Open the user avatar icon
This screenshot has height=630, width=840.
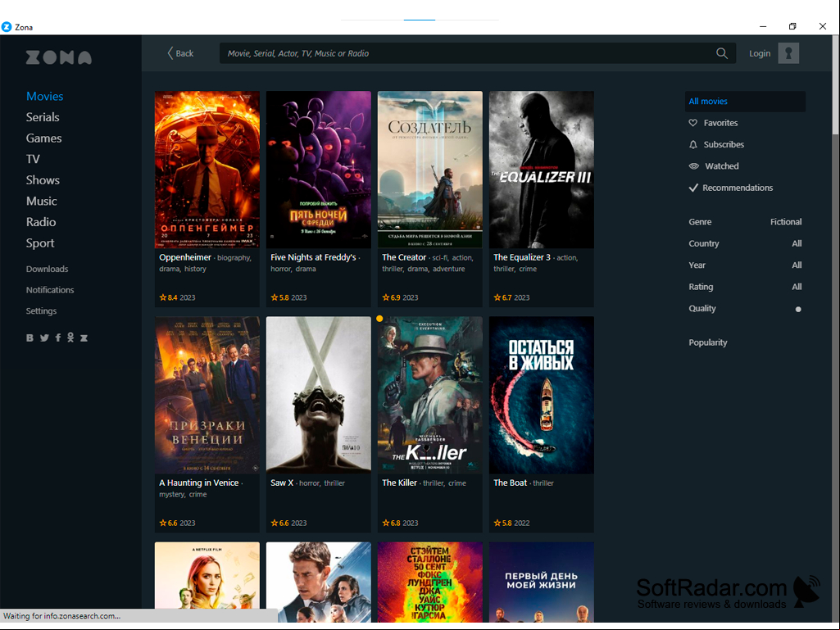788,53
